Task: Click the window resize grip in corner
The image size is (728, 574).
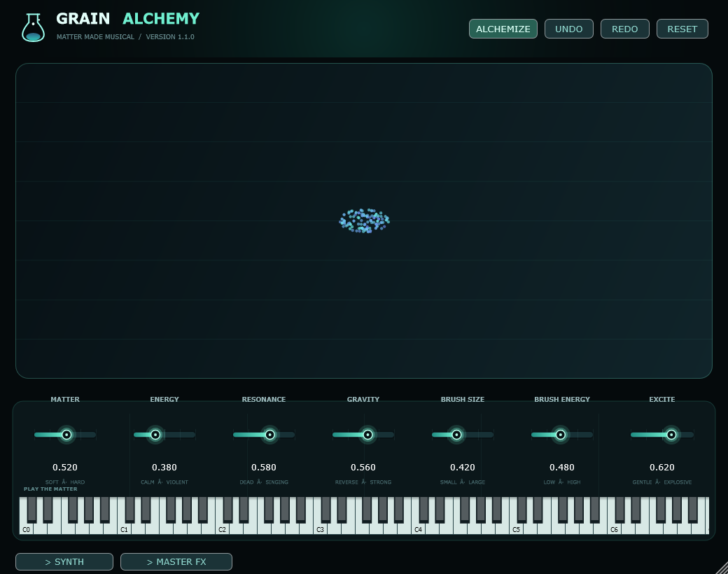Action: [721, 568]
